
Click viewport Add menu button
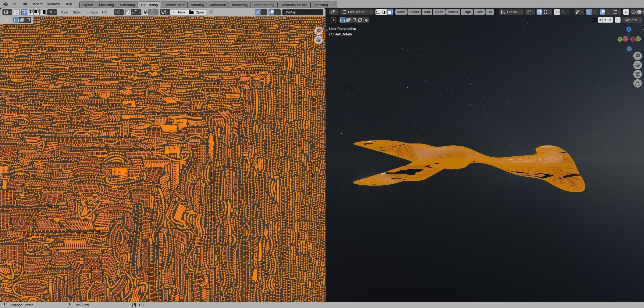427,12
